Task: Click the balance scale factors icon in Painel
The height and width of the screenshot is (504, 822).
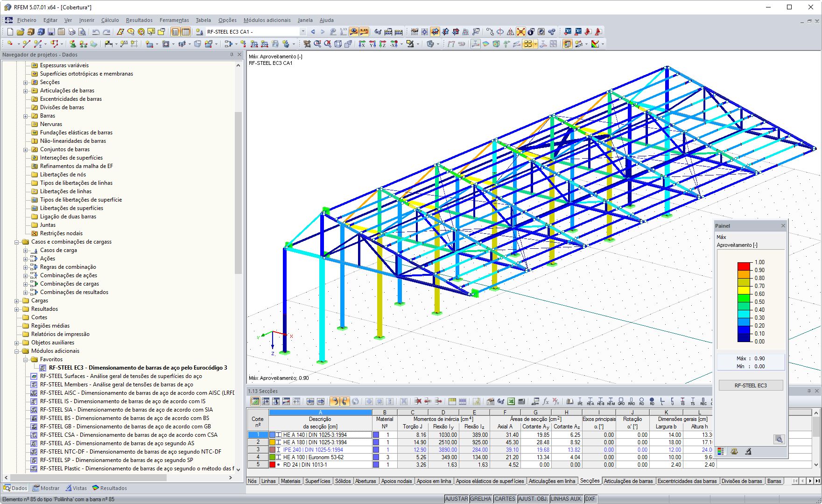Action: click(x=734, y=451)
